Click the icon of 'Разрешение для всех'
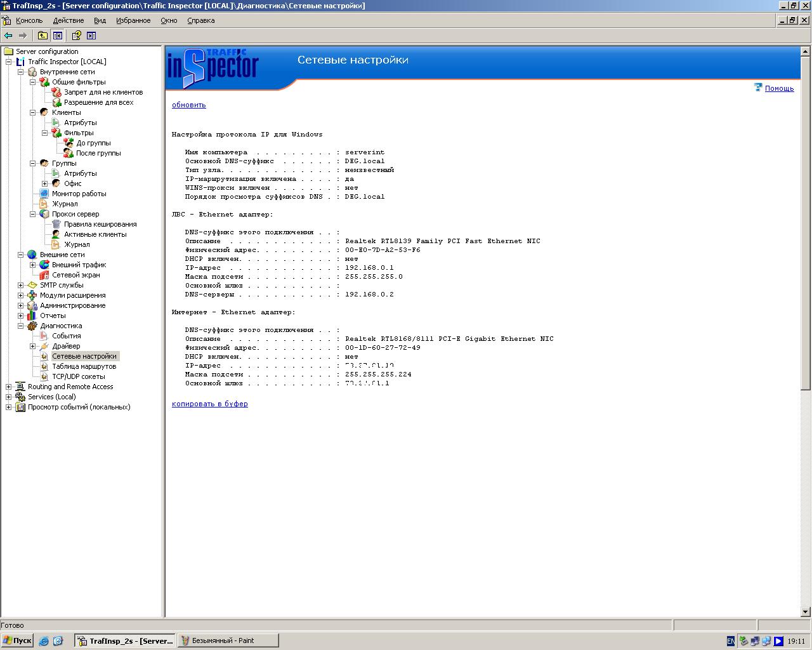The width and height of the screenshot is (812, 650). click(56, 102)
